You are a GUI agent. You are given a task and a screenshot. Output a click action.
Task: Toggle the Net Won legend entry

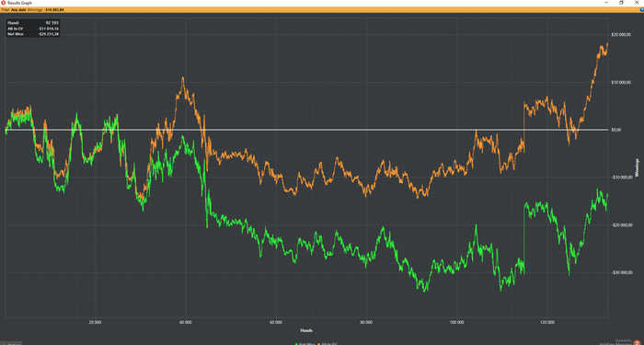click(x=305, y=343)
